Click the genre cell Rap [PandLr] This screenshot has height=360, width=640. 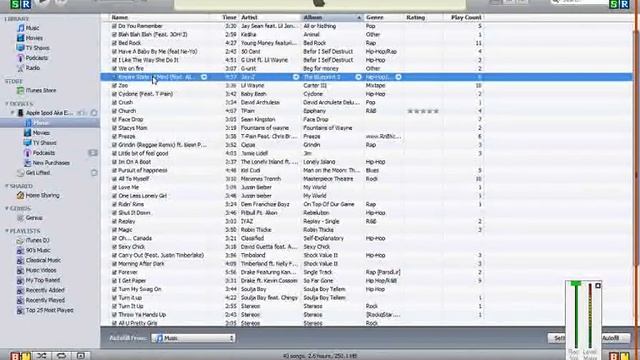point(383,272)
